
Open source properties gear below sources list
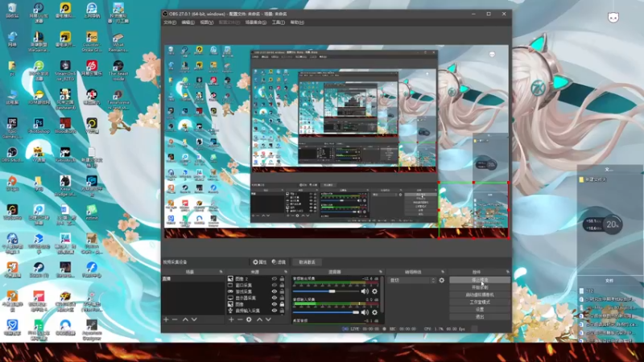coord(249,319)
